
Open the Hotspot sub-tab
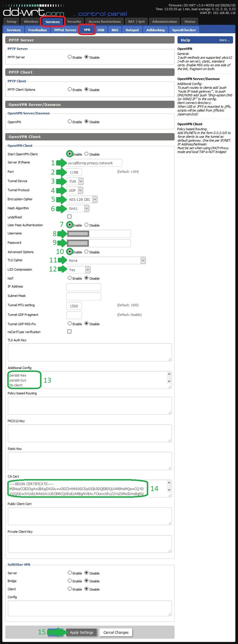[x=132, y=30]
